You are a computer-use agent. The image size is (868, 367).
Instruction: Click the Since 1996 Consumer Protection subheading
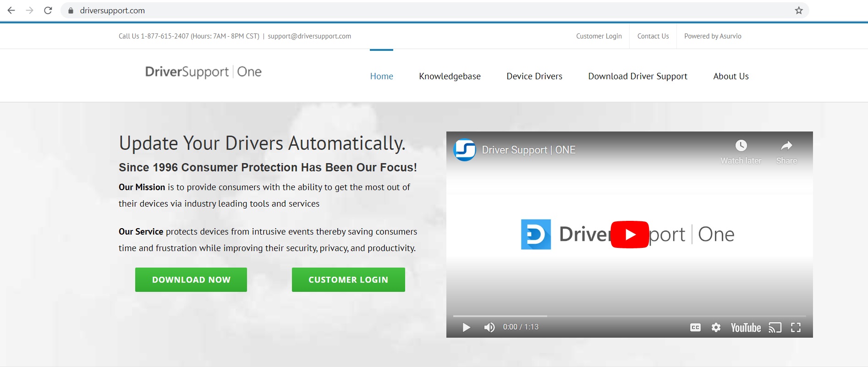click(268, 167)
